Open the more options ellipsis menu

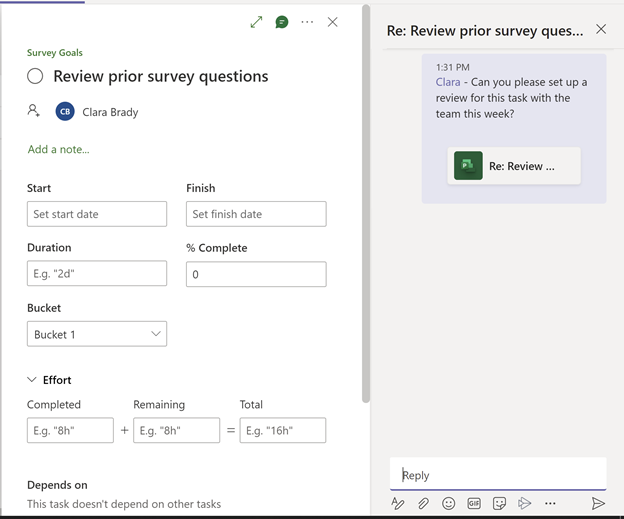[x=307, y=22]
